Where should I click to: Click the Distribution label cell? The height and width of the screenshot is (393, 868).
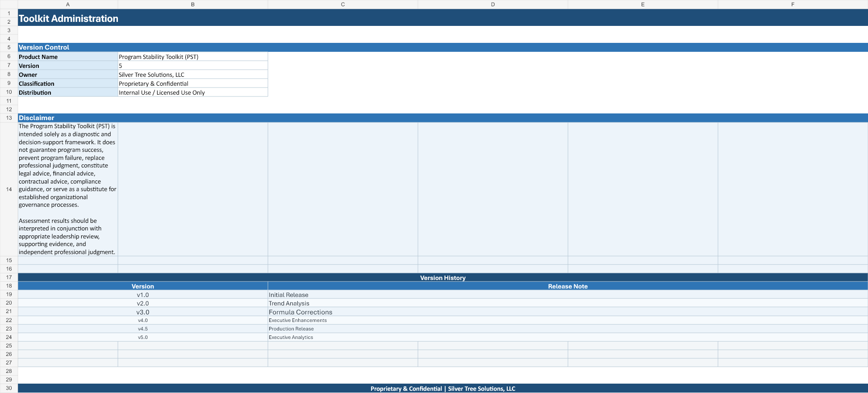click(68, 92)
